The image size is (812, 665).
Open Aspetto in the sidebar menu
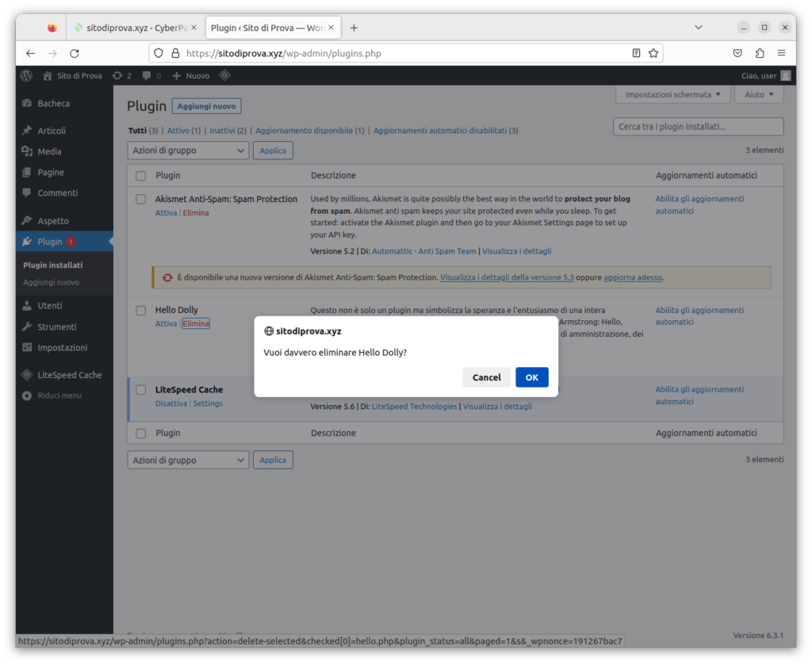[x=53, y=221]
